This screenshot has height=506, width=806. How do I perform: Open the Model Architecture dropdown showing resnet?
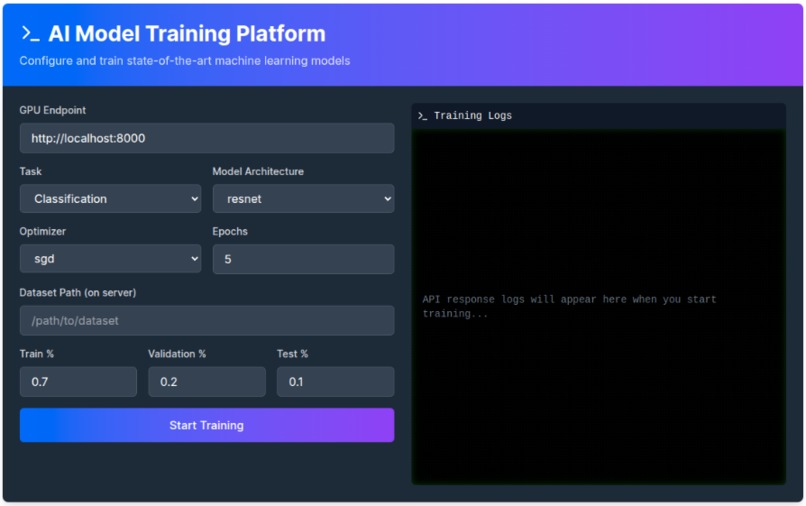click(303, 199)
